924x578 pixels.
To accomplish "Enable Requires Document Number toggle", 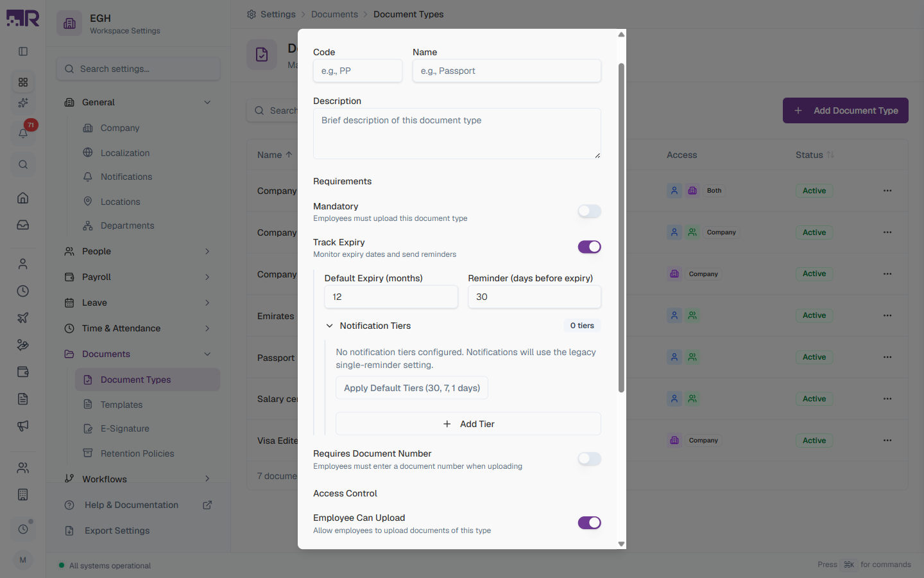I will coord(589,459).
